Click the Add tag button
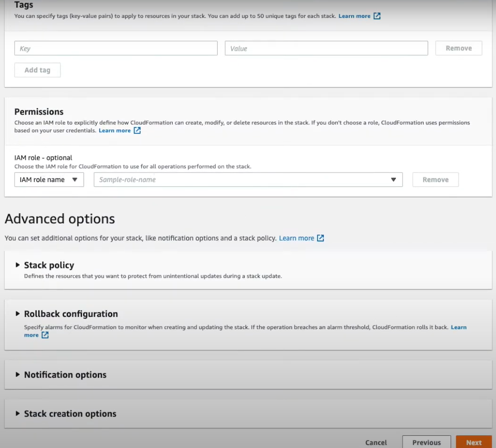The image size is (496, 448). coord(37,70)
